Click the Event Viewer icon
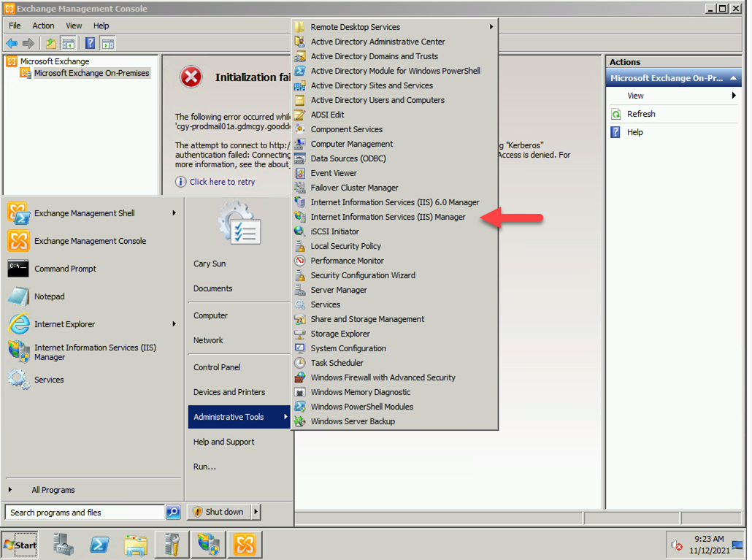 click(300, 173)
